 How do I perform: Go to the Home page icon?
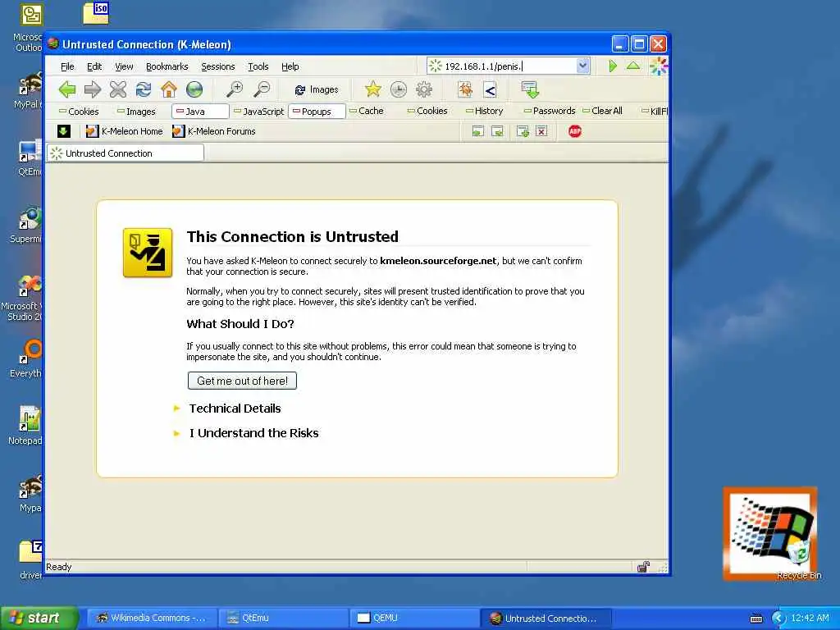coord(169,89)
